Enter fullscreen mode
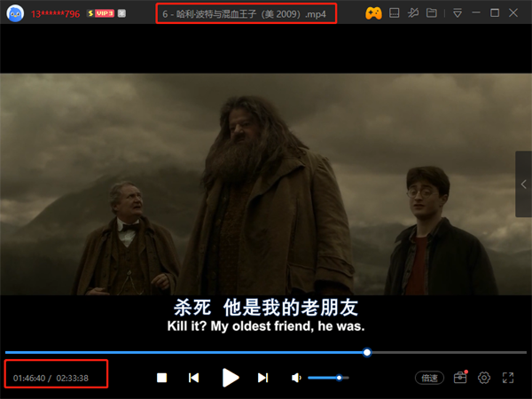 508,378
